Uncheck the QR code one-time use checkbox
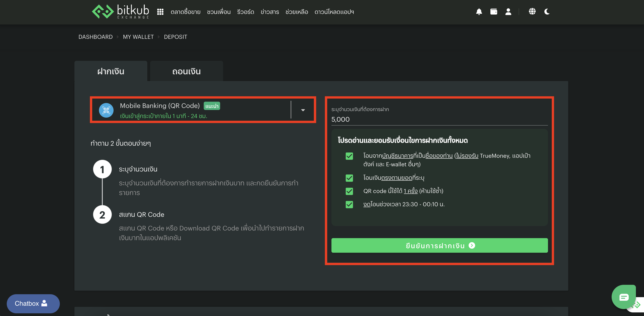The image size is (644, 316). 349,191
